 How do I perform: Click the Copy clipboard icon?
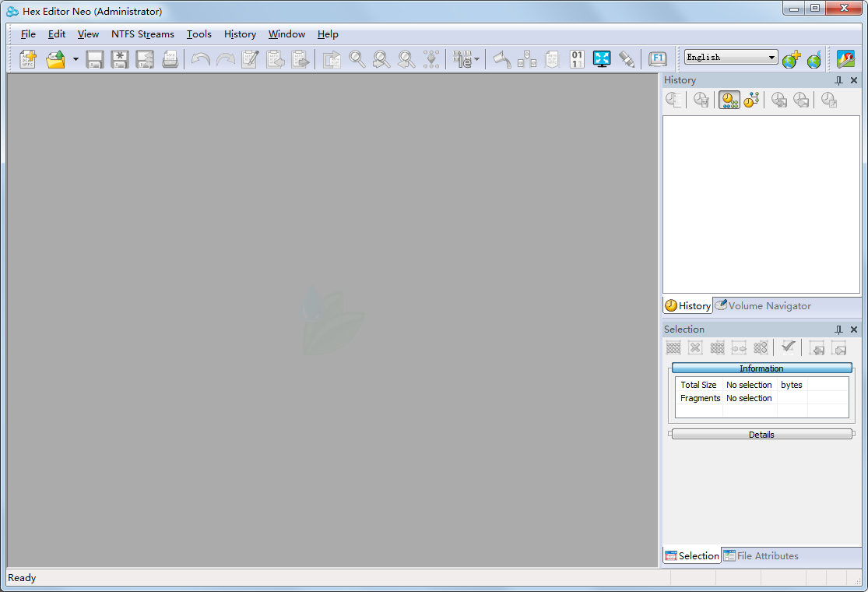[275, 58]
